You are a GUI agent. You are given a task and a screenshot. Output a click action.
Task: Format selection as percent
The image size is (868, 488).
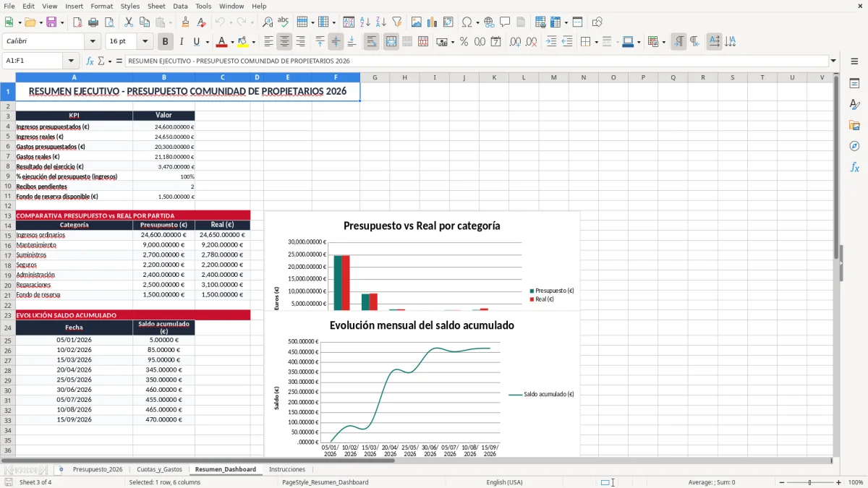pyautogui.click(x=464, y=42)
